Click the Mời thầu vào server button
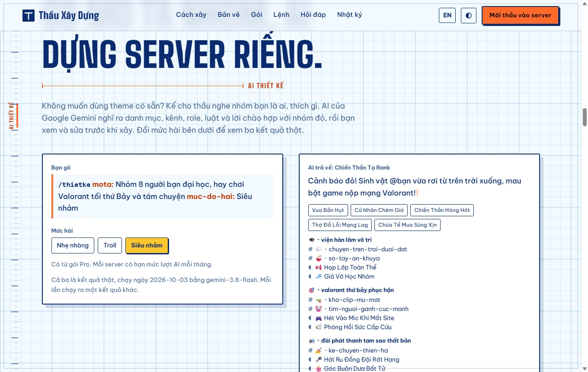 (x=520, y=15)
